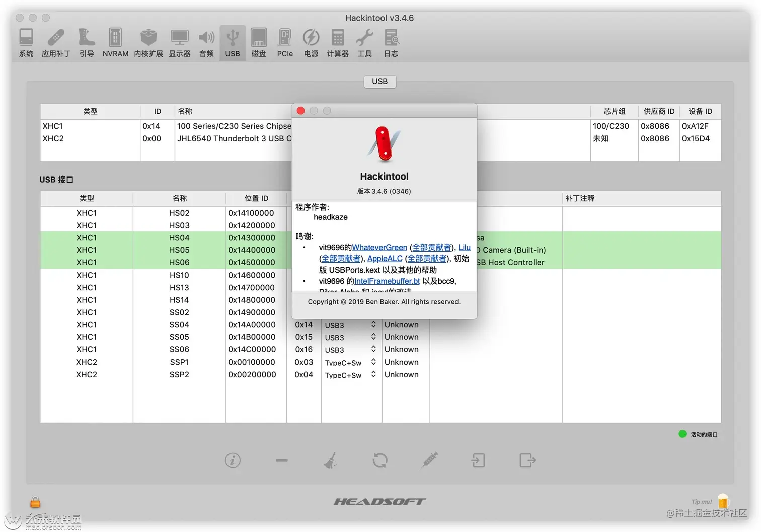
Task: Select the XHC2 controller row
Action: [x=380, y=138]
